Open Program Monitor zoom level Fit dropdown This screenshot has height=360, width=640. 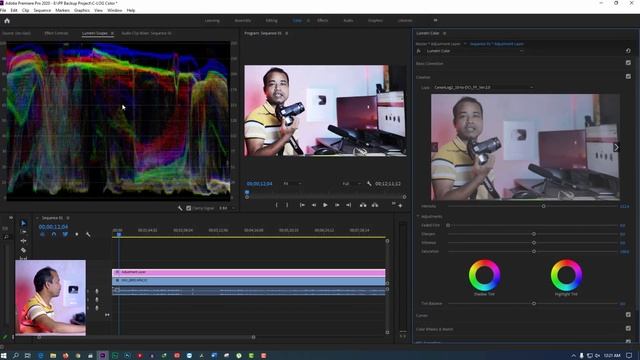[x=292, y=184]
